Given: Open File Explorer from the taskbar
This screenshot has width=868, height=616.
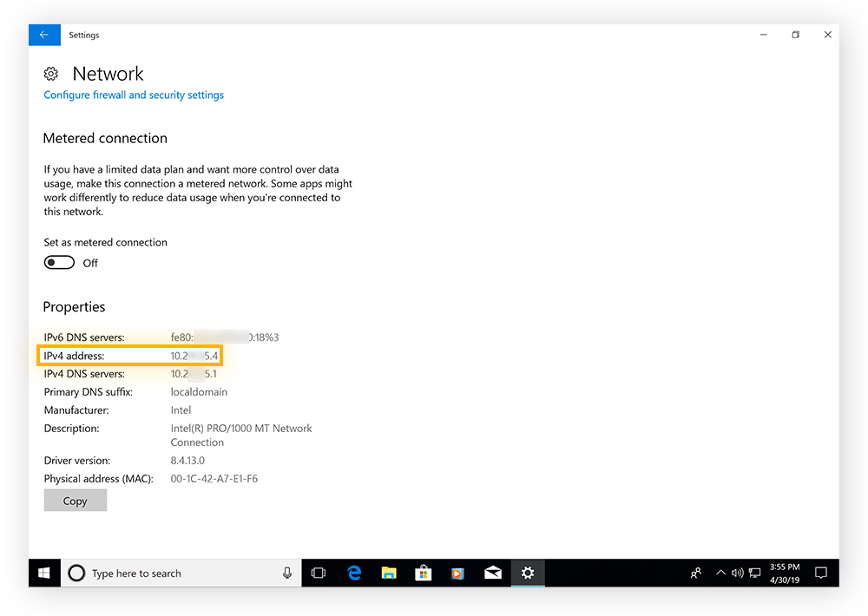Looking at the screenshot, I should tap(389, 573).
